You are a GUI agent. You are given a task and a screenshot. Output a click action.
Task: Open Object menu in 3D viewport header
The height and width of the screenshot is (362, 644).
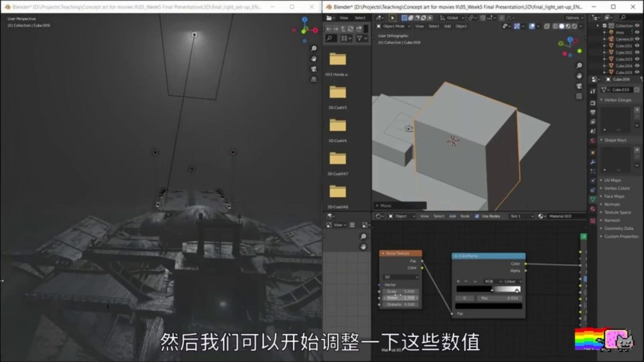pos(461,26)
